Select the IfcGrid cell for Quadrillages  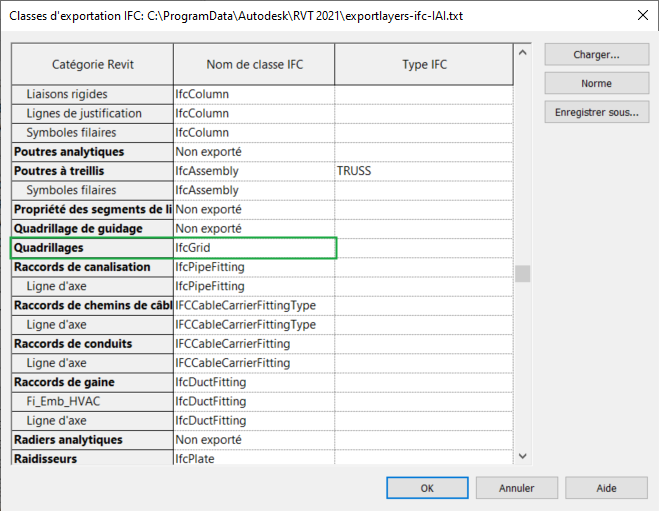pyautogui.click(x=254, y=248)
